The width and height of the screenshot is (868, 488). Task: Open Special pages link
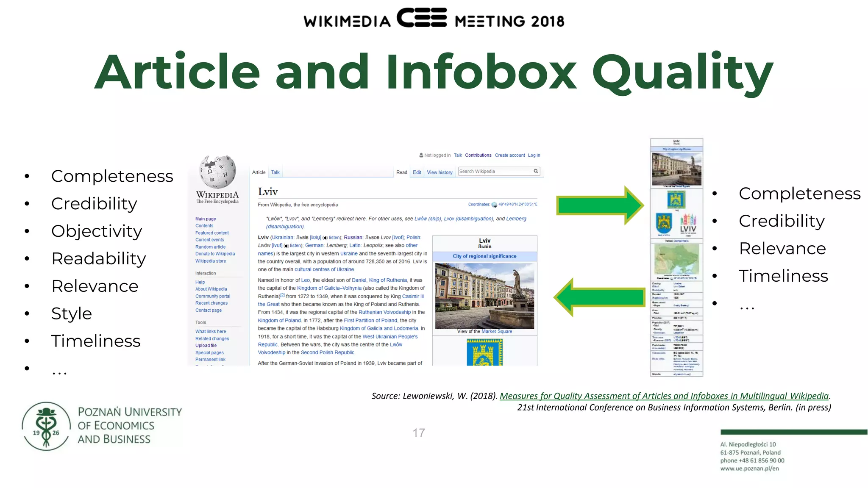coord(209,352)
